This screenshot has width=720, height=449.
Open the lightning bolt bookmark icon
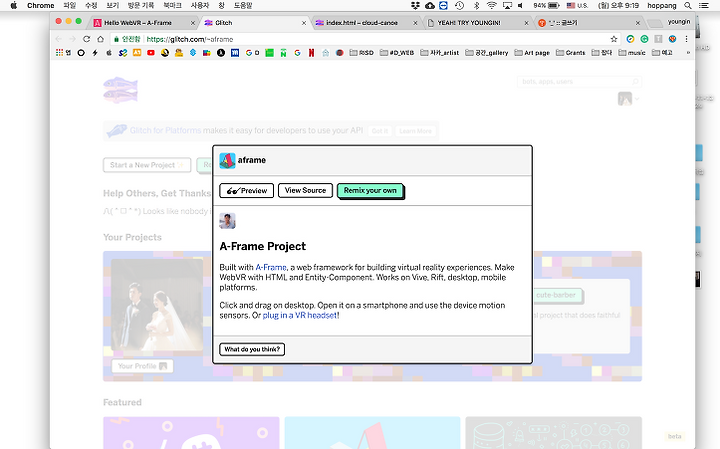click(95, 53)
